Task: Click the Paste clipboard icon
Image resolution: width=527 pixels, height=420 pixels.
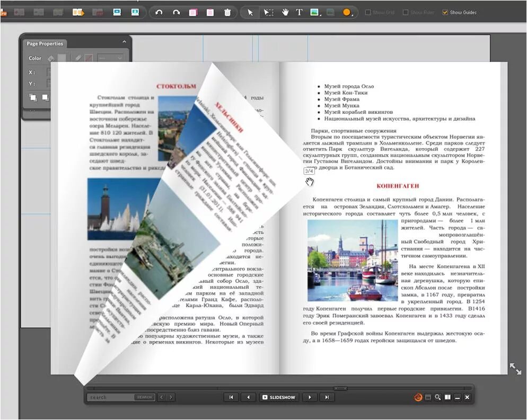Action: (210, 13)
